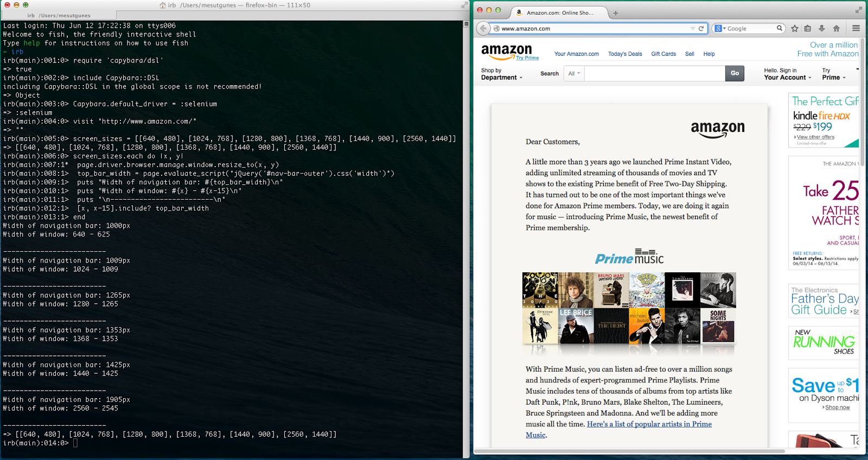
Task: Click the home proxy icon in terminal title
Action: point(163,5)
